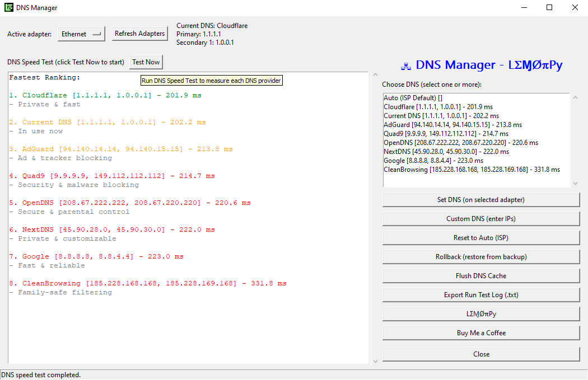Start the speed test with Test Now
This screenshot has width=588, height=380.
tap(146, 62)
